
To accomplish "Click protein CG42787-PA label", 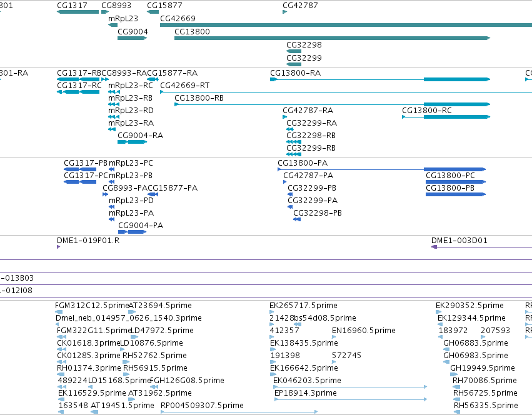I will point(308,176).
